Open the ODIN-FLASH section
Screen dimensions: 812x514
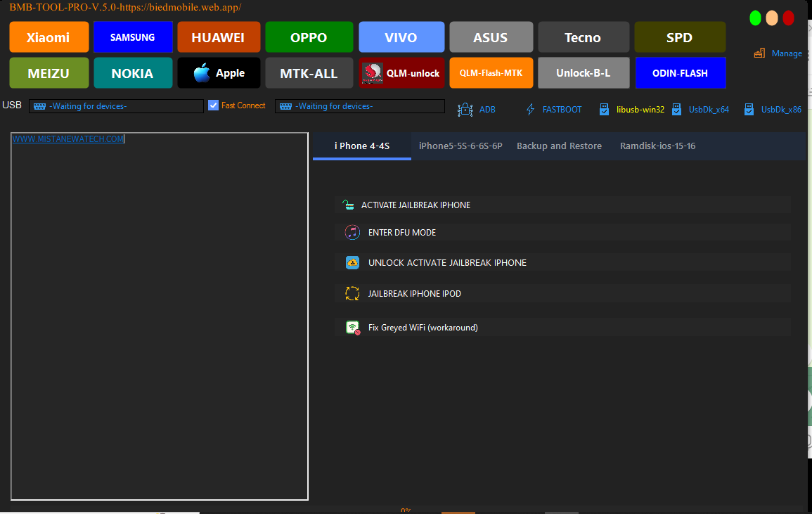(680, 73)
